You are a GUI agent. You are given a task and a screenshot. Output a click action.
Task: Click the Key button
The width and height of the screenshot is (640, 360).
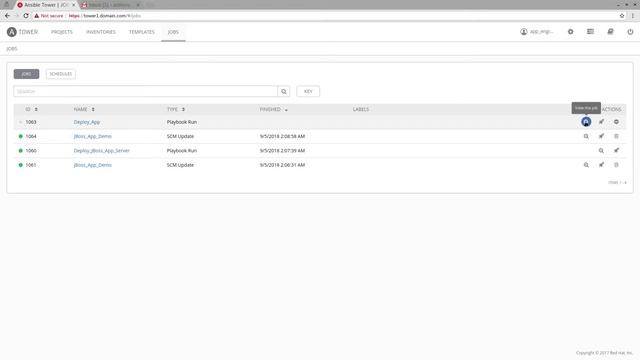pos(308,91)
